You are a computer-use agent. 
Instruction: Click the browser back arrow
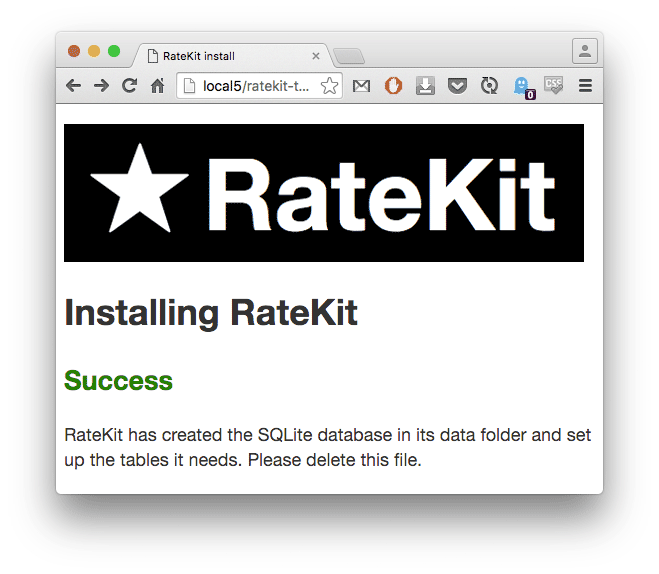pyautogui.click(x=73, y=86)
